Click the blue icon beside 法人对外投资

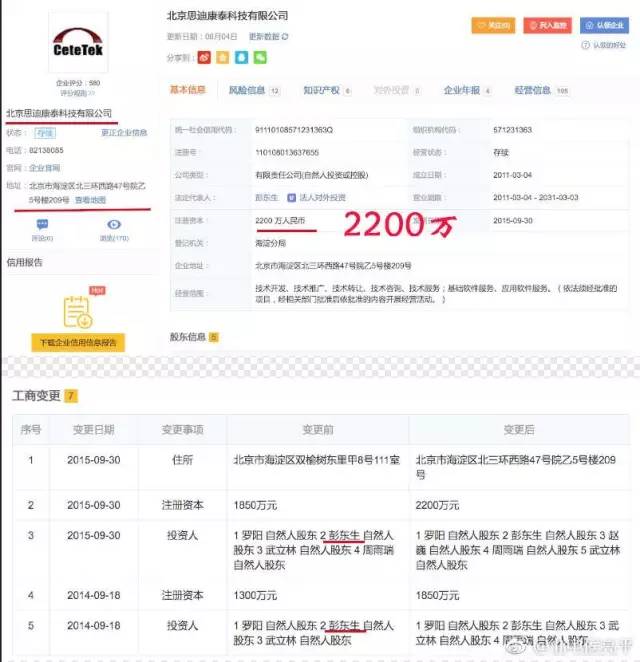(x=291, y=198)
